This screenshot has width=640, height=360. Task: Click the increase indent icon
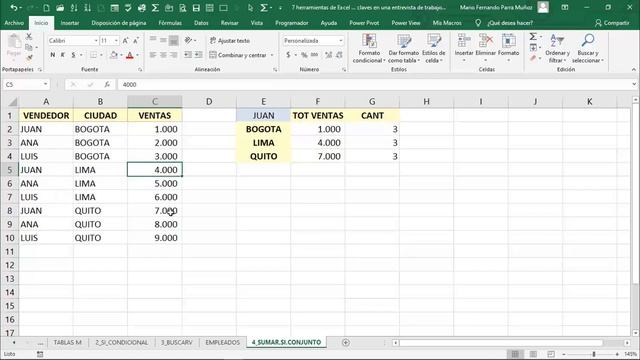click(198, 55)
